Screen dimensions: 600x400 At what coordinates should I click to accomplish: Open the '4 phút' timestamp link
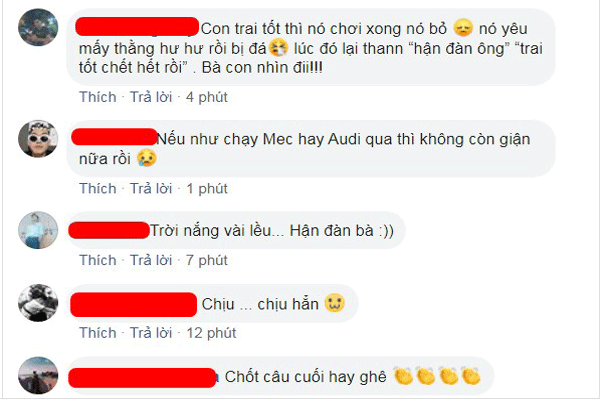(x=207, y=97)
